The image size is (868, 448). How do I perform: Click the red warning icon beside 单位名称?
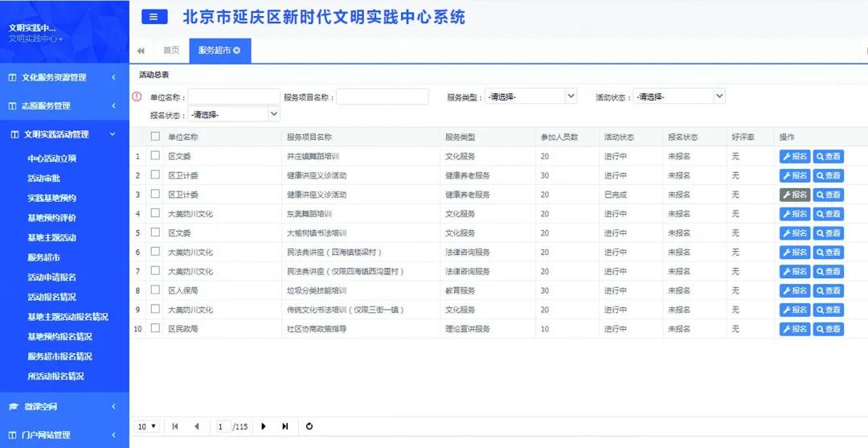(137, 97)
